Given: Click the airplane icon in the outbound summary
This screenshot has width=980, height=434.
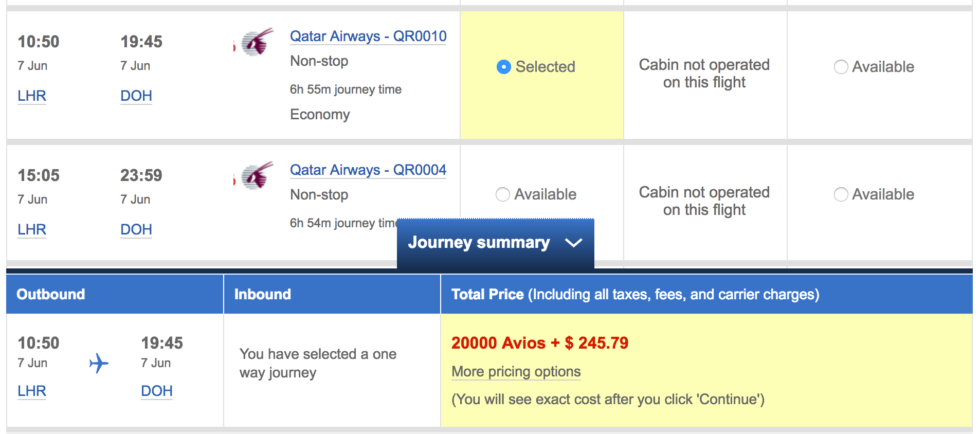Looking at the screenshot, I should (x=99, y=364).
